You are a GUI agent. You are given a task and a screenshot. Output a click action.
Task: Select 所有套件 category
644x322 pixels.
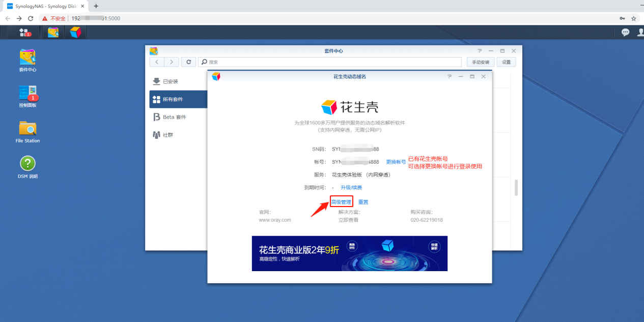pyautogui.click(x=178, y=99)
